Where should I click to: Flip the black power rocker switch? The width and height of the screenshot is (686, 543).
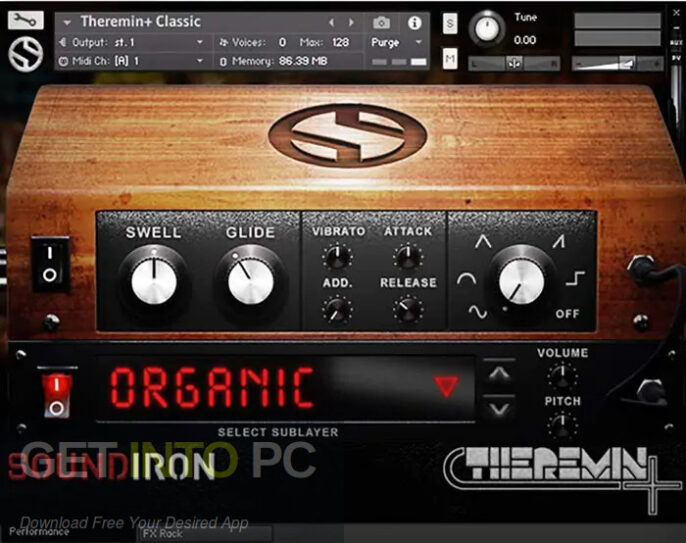[x=50, y=264]
